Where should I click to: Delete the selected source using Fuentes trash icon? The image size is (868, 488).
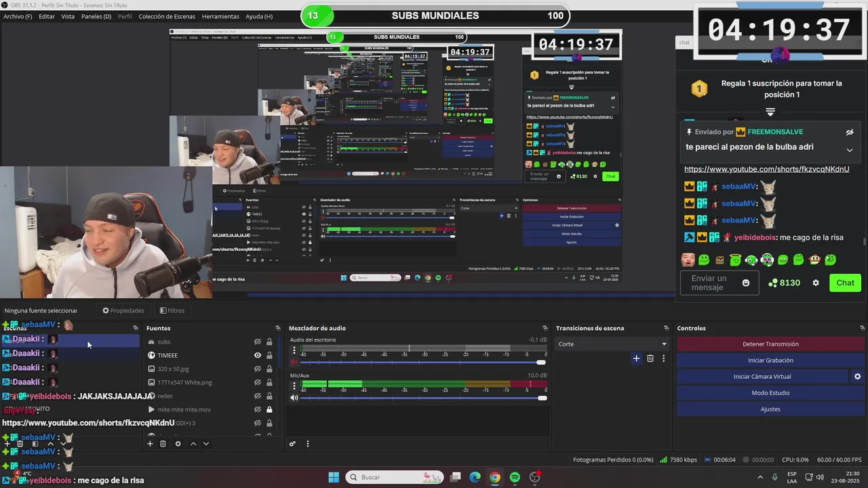(x=163, y=444)
